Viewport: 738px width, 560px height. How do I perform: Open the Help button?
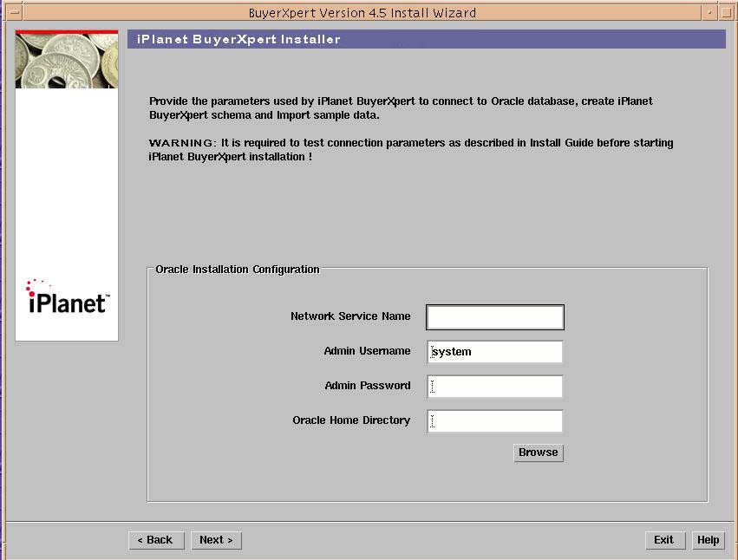click(x=708, y=540)
